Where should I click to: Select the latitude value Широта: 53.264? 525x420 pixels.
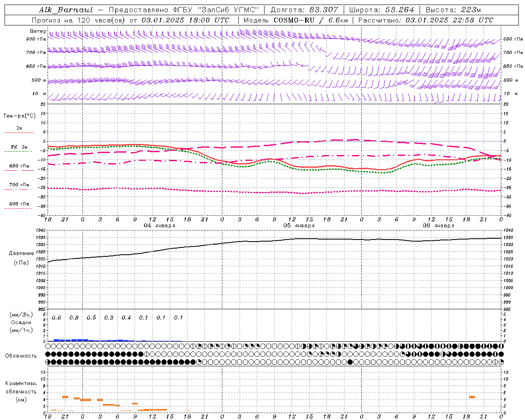381,10
